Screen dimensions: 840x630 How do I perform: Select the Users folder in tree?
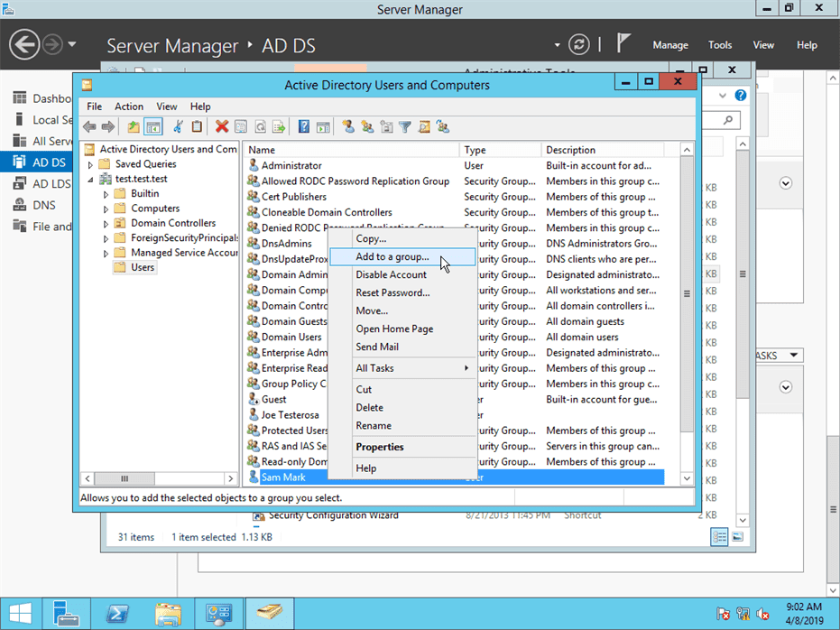(x=143, y=267)
